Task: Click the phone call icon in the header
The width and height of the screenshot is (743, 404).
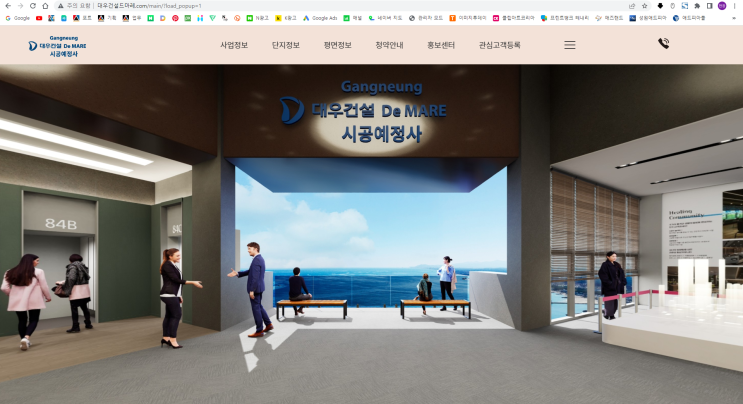Action: [663, 44]
